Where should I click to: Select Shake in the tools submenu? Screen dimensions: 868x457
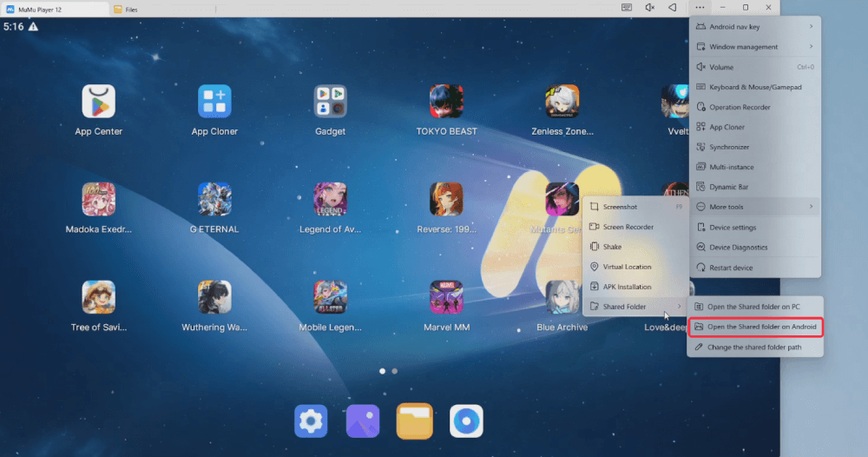635,247
